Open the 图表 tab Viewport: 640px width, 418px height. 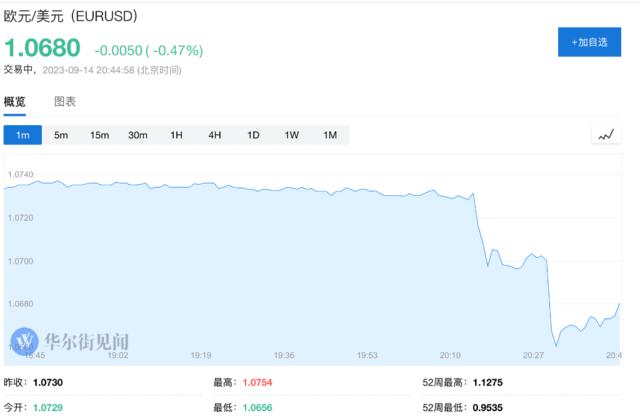[x=64, y=102]
